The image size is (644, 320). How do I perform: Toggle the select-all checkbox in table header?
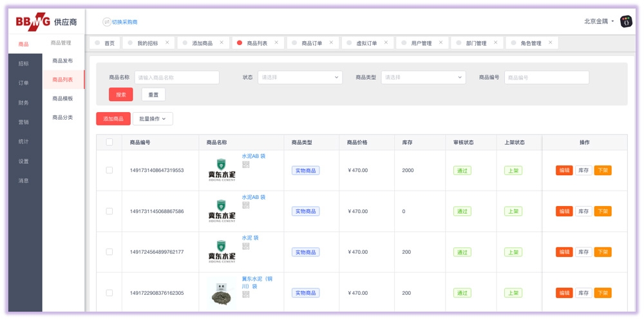[109, 142]
